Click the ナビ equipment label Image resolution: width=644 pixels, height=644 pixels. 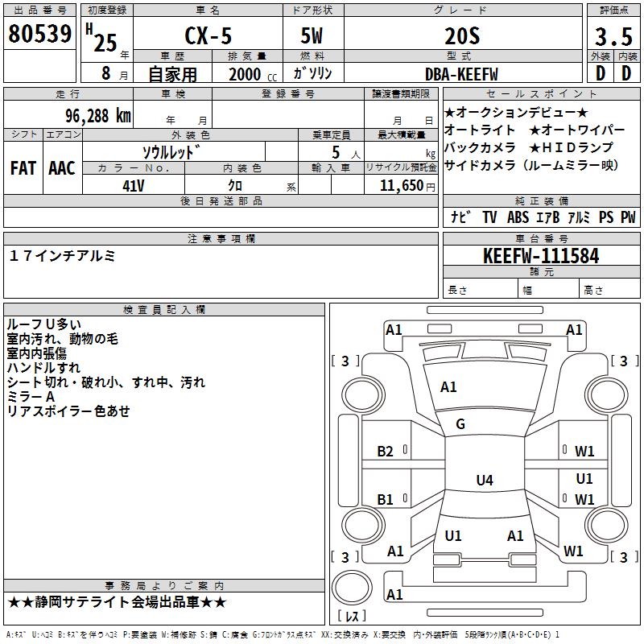[460, 217]
